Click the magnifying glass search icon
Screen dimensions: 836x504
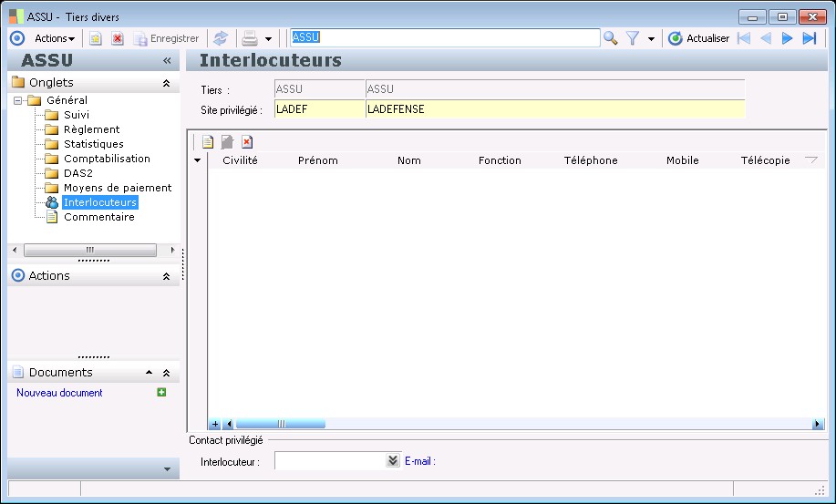pyautogui.click(x=611, y=38)
